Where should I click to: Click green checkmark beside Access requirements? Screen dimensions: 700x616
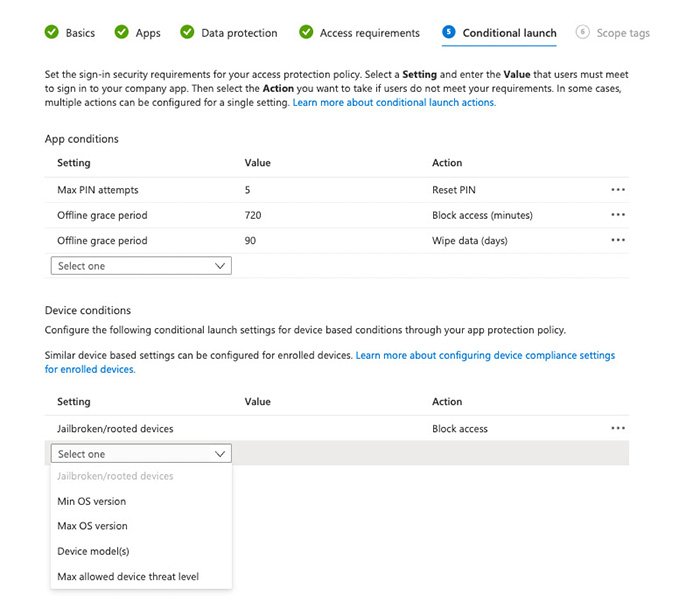click(306, 32)
